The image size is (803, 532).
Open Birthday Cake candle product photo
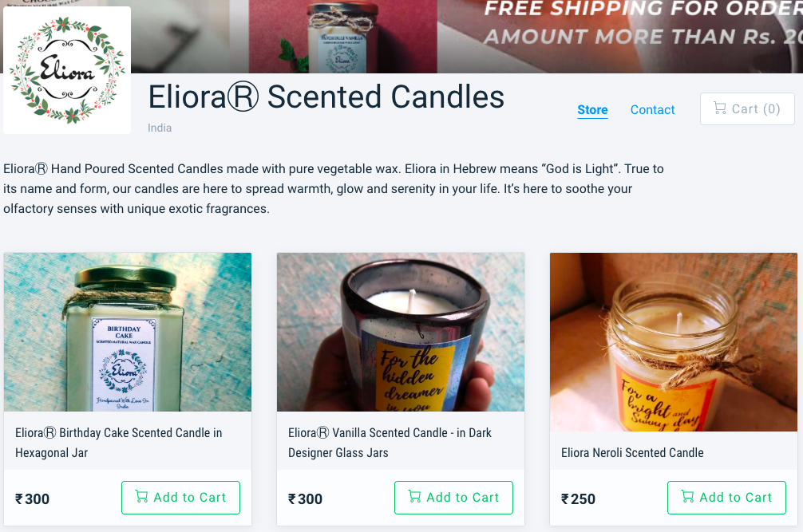point(128,332)
